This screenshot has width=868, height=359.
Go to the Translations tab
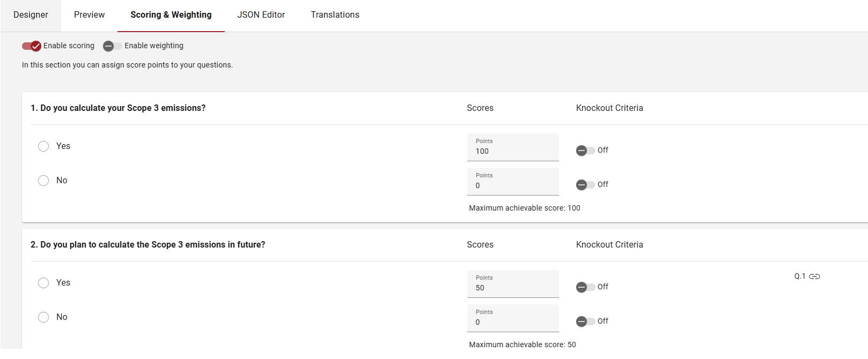pyautogui.click(x=335, y=15)
